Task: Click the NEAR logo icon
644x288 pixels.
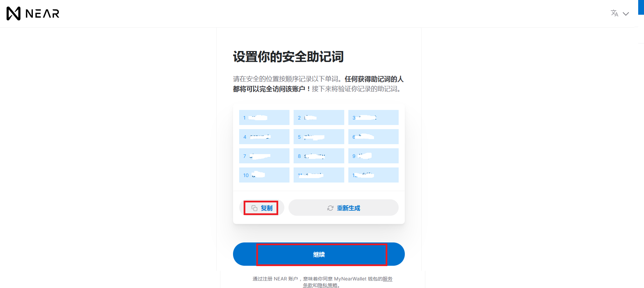Action: 14,14
